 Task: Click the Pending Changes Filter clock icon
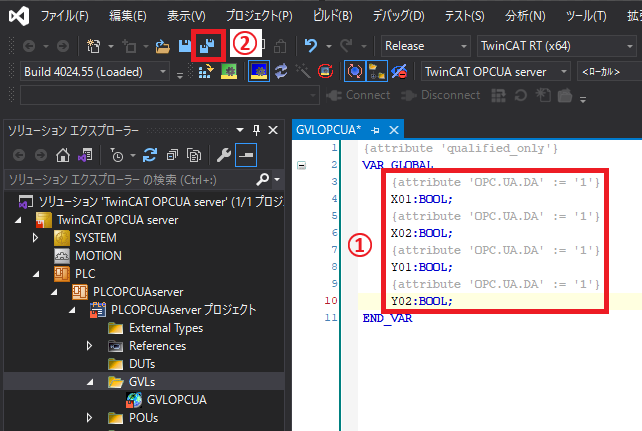(117, 155)
